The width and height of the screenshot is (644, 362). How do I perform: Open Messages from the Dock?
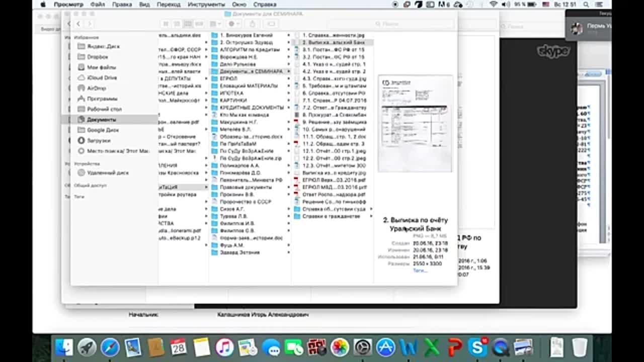point(271,347)
